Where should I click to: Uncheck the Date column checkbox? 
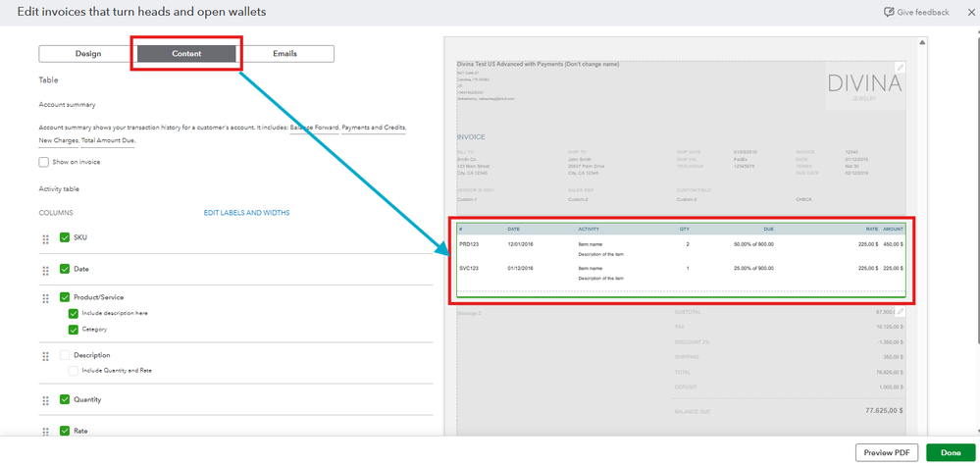(x=65, y=269)
